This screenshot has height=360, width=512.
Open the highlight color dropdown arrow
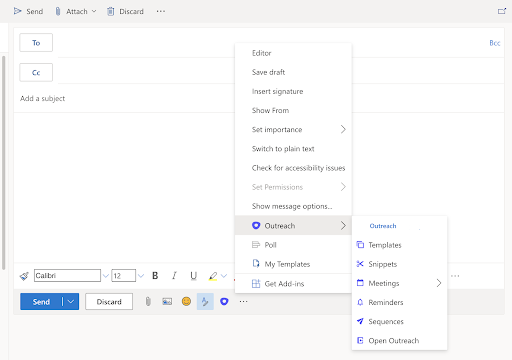(x=224, y=276)
